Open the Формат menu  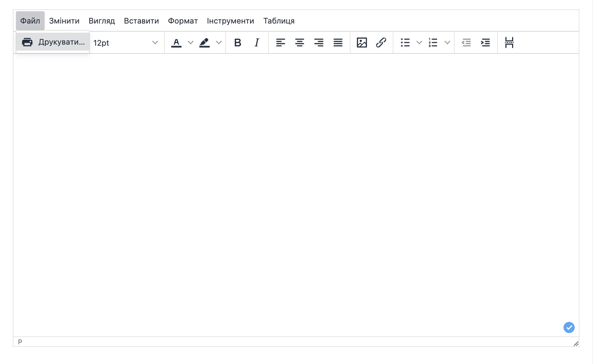click(x=183, y=21)
